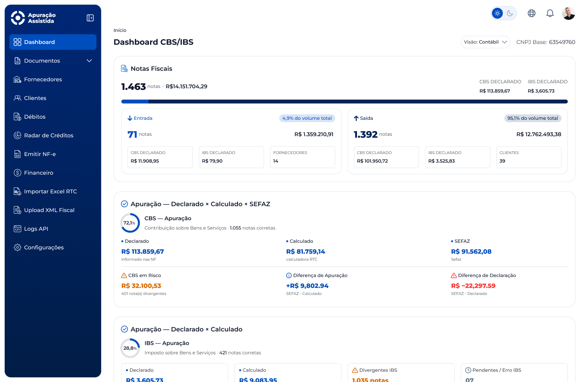Click the Débitos icon in sidebar
The height and width of the screenshot is (382, 588).
pyautogui.click(x=17, y=117)
